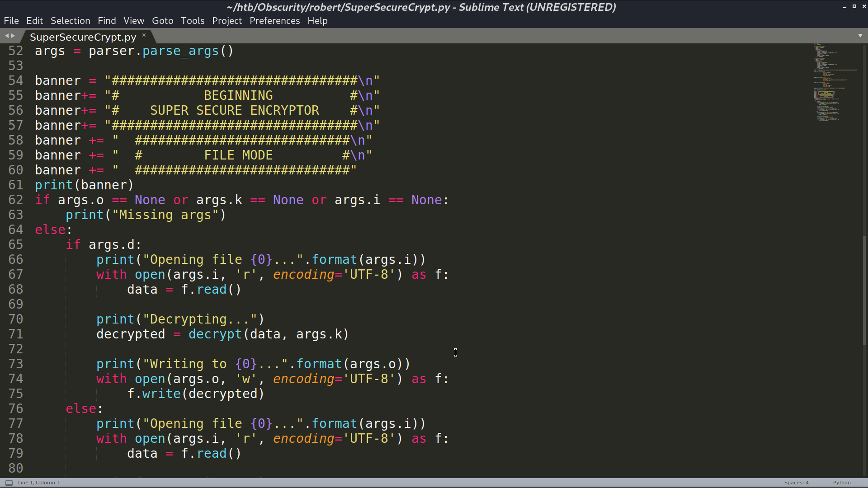Close the SuperSecureCrypt.py tab

144,35
